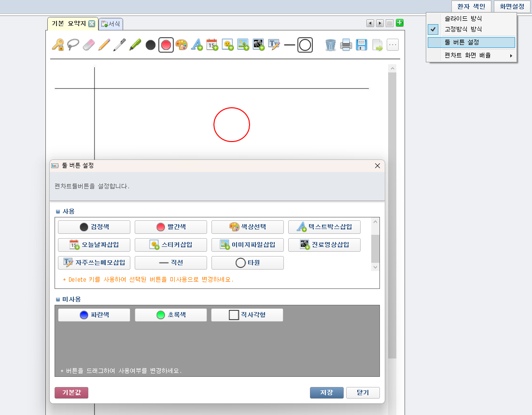
Task: Open the color palette picker icon
Action: pyautogui.click(x=182, y=45)
